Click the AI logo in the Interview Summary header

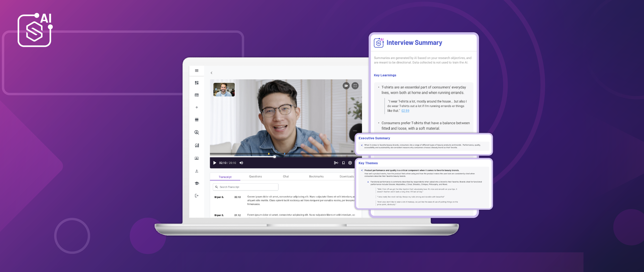pos(379,43)
